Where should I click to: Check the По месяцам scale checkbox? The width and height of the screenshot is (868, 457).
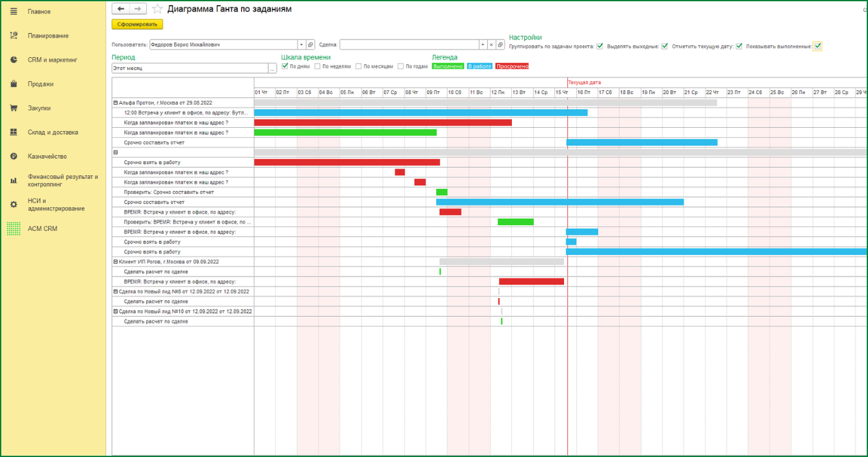(x=359, y=66)
